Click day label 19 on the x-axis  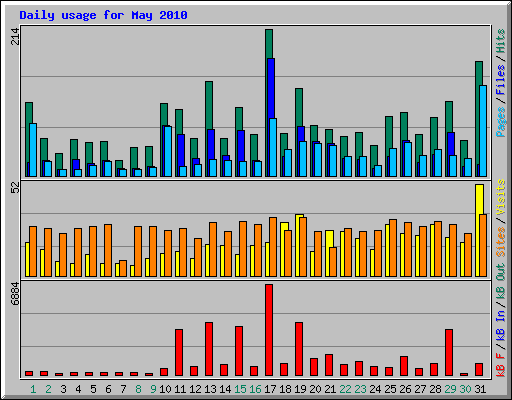click(300, 389)
